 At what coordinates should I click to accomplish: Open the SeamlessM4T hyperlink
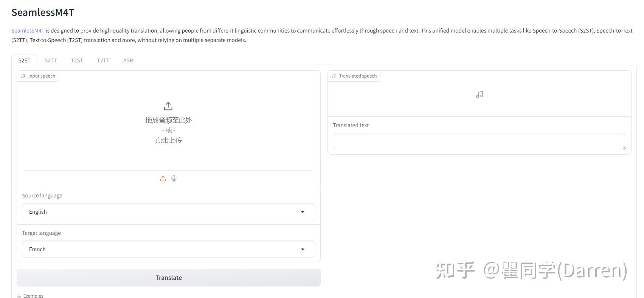(28, 31)
